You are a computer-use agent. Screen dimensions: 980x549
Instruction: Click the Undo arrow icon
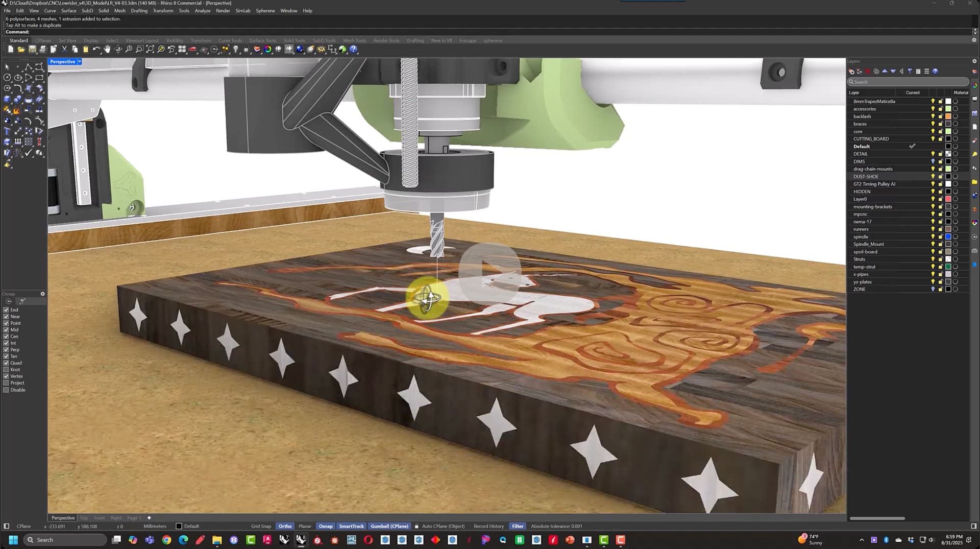[96, 50]
